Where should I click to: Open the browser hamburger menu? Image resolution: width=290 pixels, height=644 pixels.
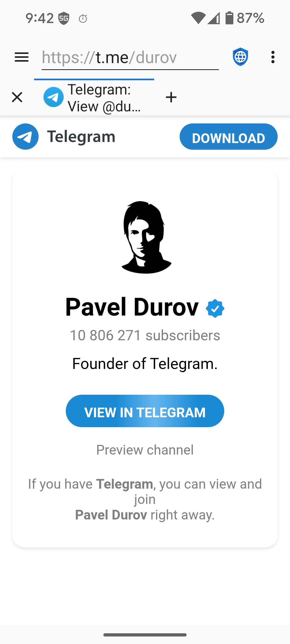coord(21,57)
